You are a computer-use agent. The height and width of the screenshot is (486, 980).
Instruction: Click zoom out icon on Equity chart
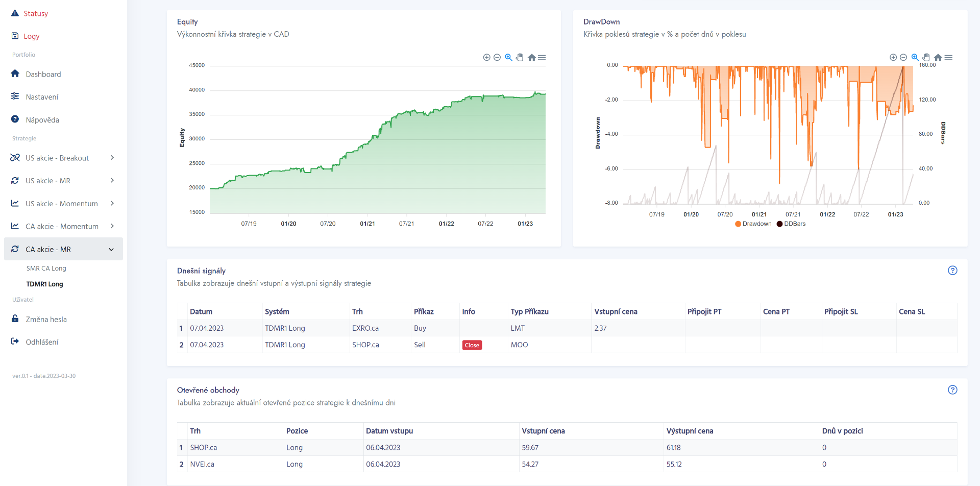click(x=497, y=58)
